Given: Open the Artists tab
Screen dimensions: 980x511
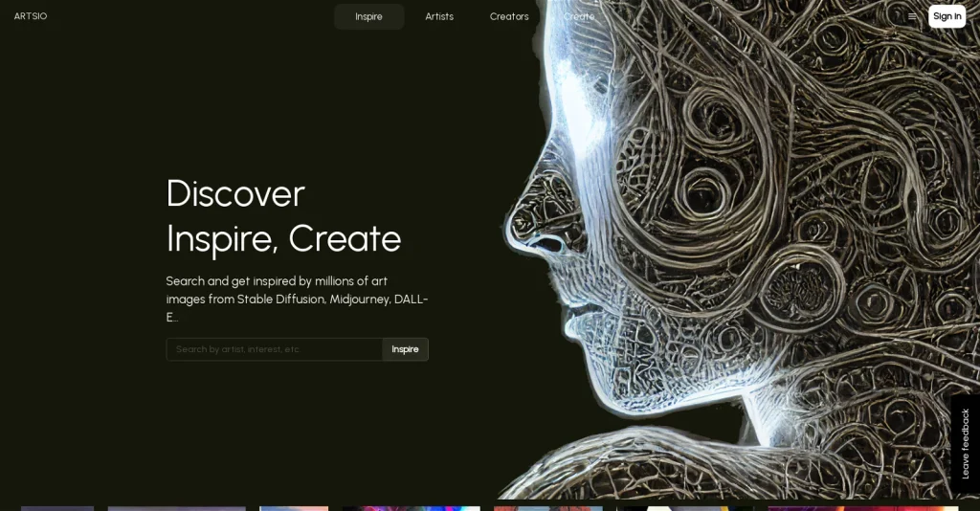Looking at the screenshot, I should [x=439, y=16].
